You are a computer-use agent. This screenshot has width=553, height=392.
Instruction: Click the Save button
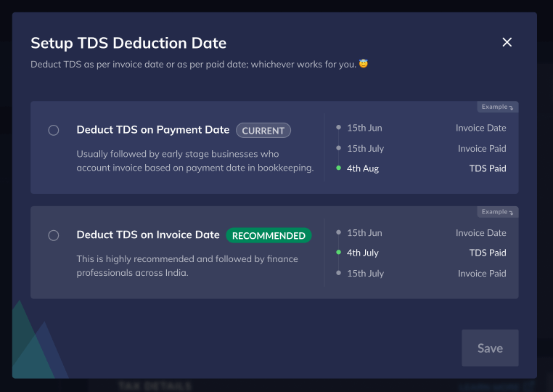[x=490, y=348]
